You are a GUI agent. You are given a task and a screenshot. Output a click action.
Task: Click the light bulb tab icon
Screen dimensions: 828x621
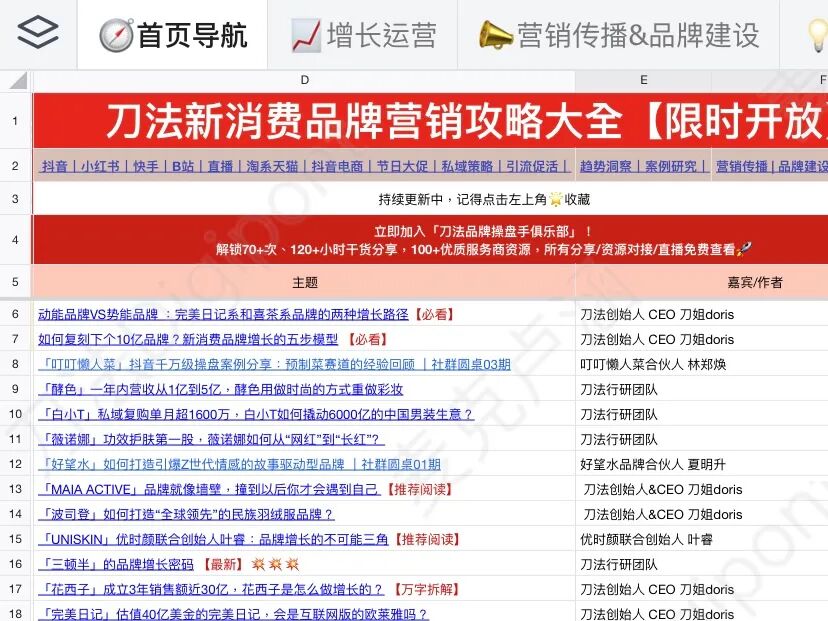point(817,35)
